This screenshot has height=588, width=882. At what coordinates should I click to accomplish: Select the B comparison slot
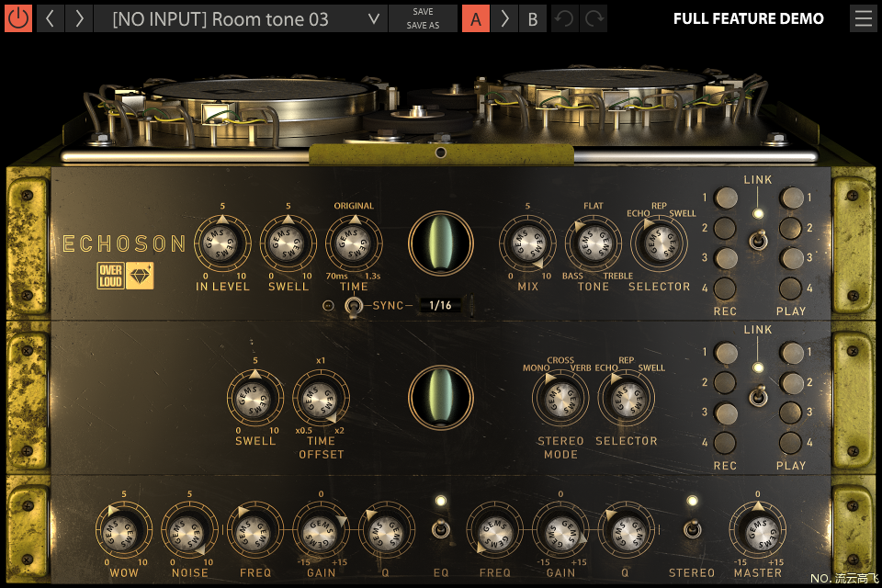[x=533, y=18]
